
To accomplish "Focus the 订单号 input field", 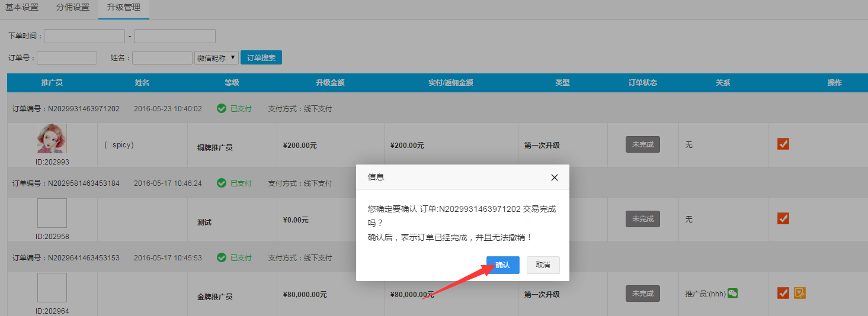I will pos(67,58).
